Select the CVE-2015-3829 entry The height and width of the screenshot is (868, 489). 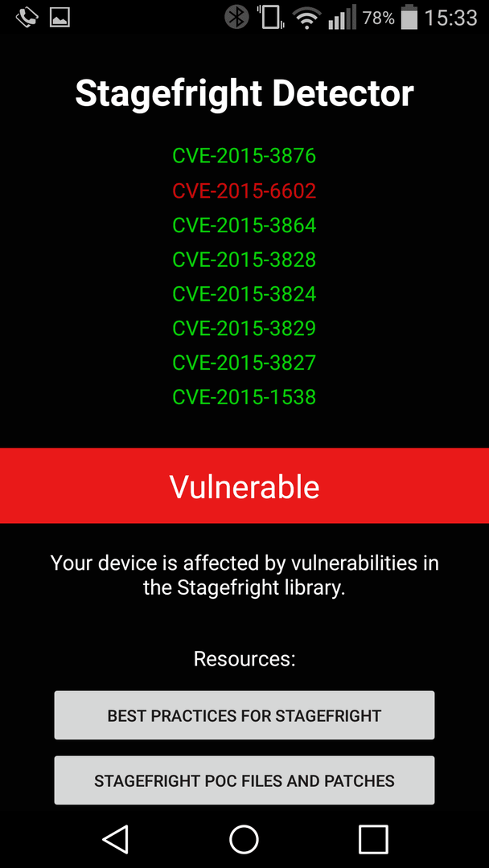point(244,328)
